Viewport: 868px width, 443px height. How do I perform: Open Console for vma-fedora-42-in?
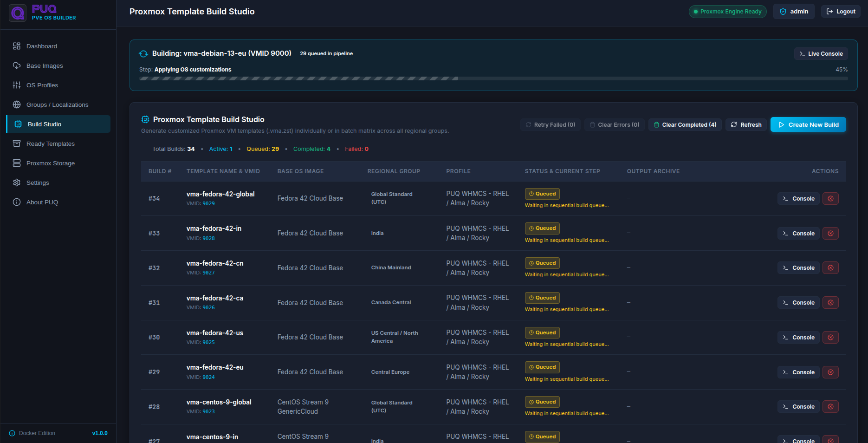pos(798,233)
